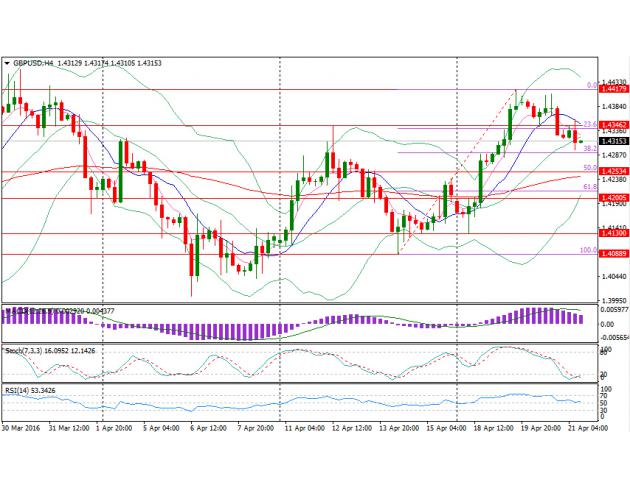
Task: Click the 6 Apr 12:00 time label
Action: 209,428
